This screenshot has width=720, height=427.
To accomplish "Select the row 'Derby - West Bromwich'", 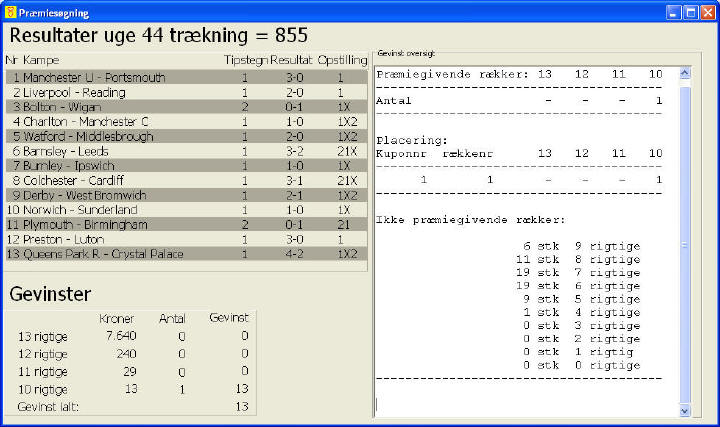I will pos(186,195).
